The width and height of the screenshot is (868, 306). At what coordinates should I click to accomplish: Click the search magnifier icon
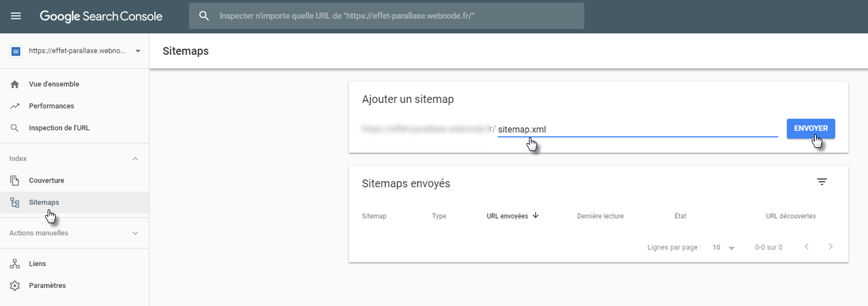[x=204, y=16]
